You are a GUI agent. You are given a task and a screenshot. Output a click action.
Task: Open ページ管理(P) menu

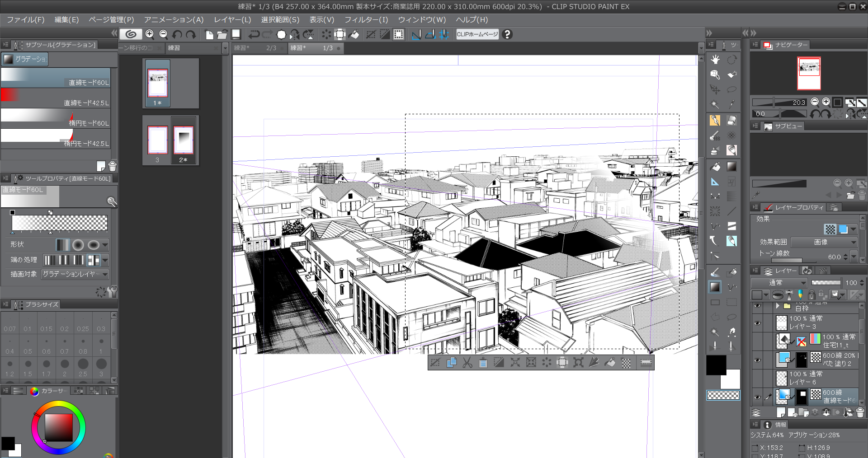[111, 20]
